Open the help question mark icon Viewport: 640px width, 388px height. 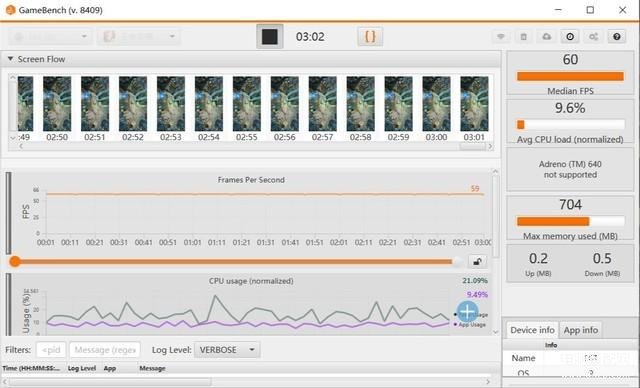[617, 37]
